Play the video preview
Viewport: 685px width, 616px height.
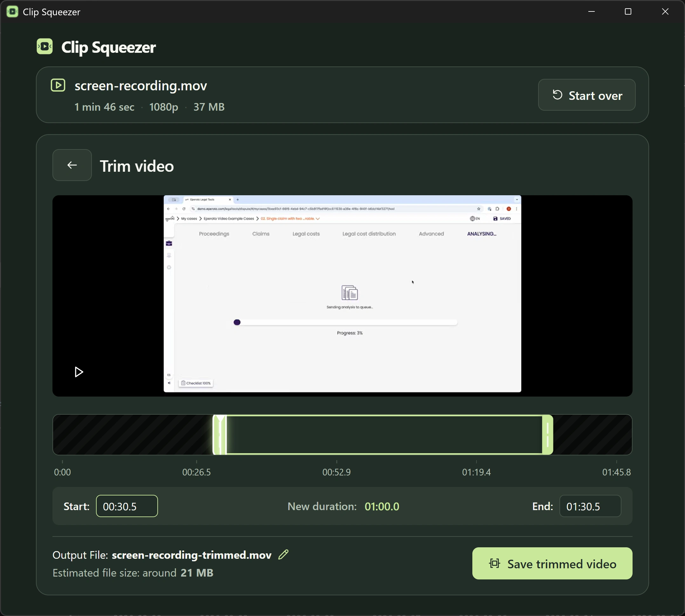[x=79, y=372]
